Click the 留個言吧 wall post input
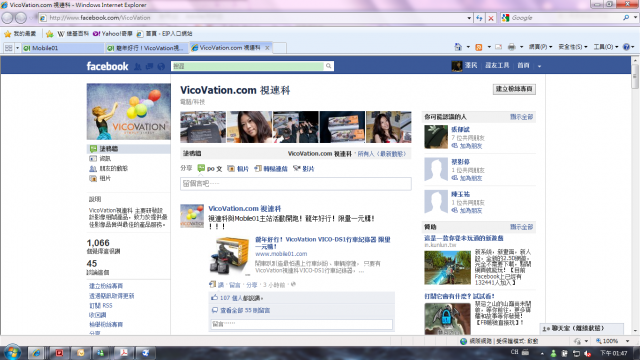Image resolution: width=640 pixels, height=360 pixels. (296, 184)
